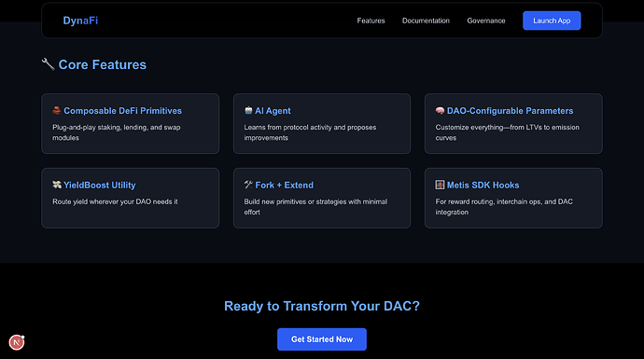Click the tools icon on Fork + Extend

248,185
